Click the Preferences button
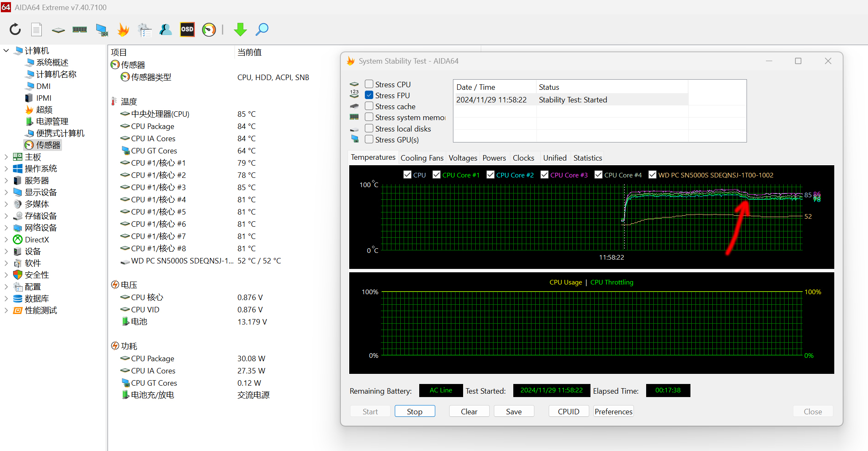 point(613,411)
